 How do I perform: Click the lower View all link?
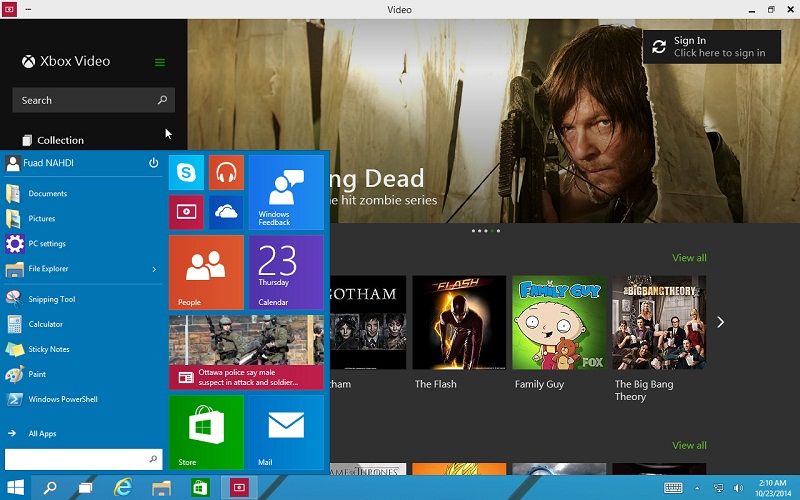[x=689, y=445]
